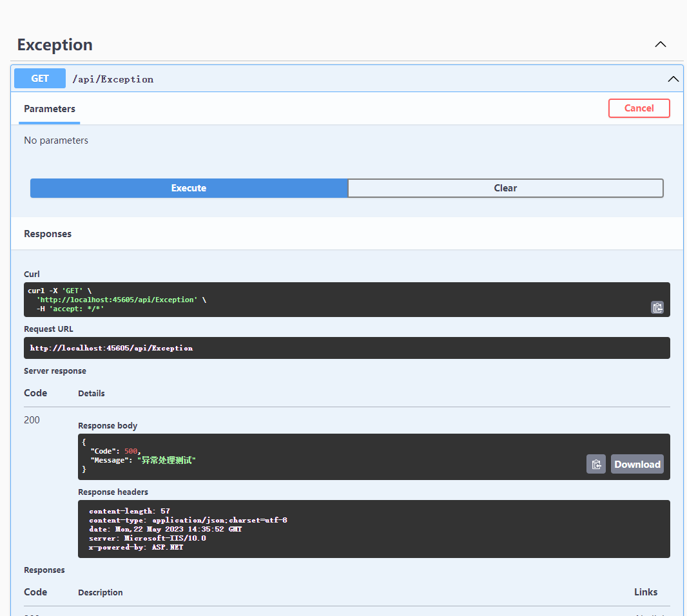Copy the response body to clipboard
The image size is (687, 616).
coord(596,464)
